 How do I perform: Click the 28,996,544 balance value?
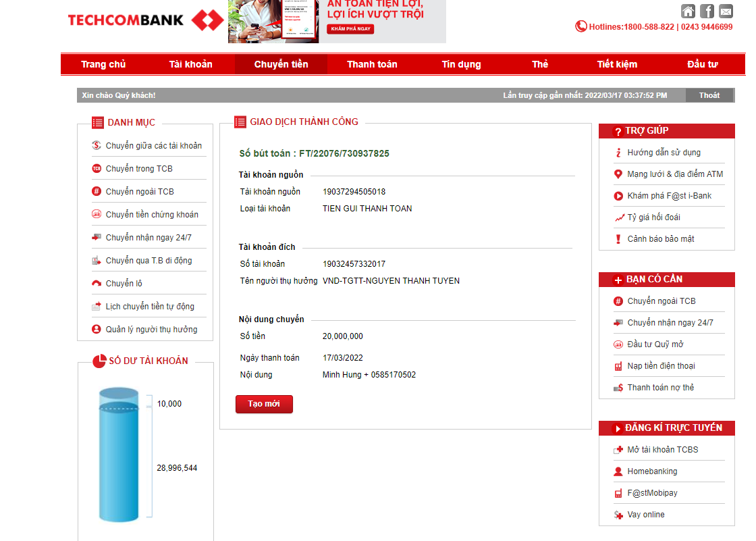coord(177,468)
